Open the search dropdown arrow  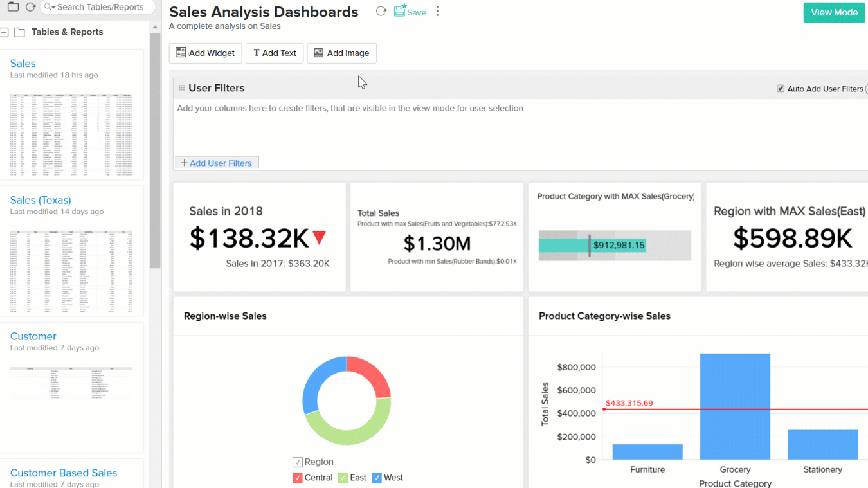pyautogui.click(x=53, y=7)
